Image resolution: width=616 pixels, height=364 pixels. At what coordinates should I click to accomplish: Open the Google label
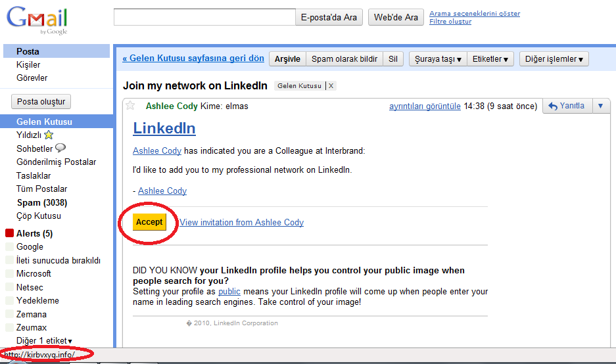click(30, 246)
